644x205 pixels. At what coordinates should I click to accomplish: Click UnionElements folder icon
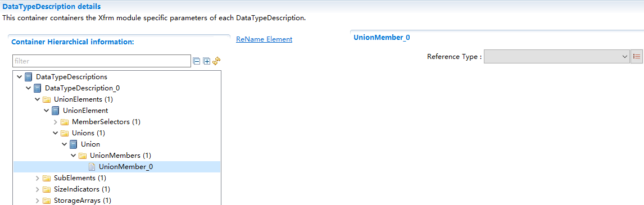pyautogui.click(x=47, y=99)
